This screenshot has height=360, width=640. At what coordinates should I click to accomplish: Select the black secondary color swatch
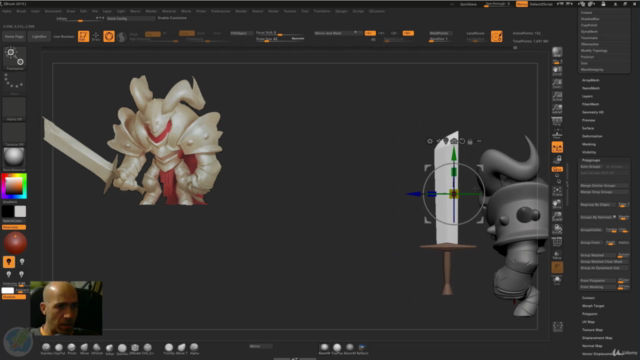(x=8, y=211)
